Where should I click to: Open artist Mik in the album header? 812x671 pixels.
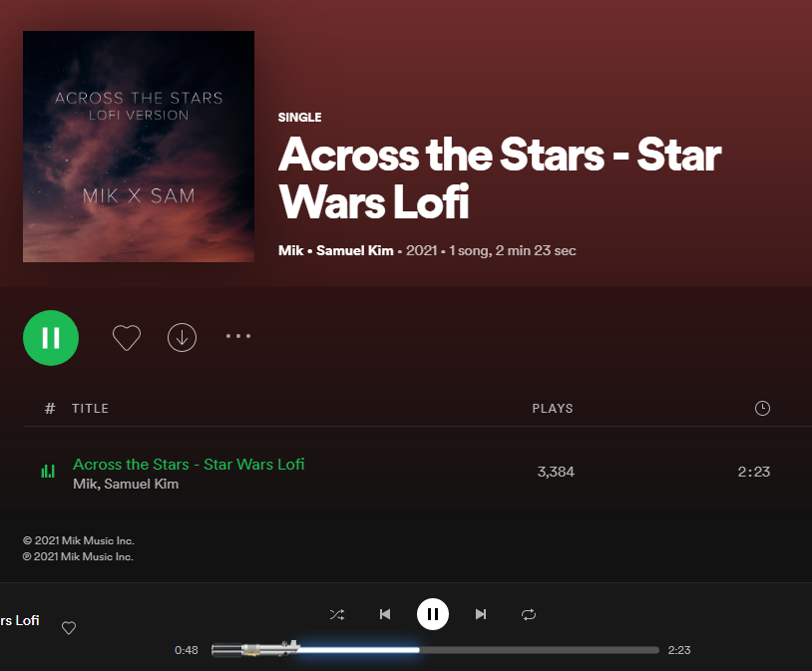point(290,250)
